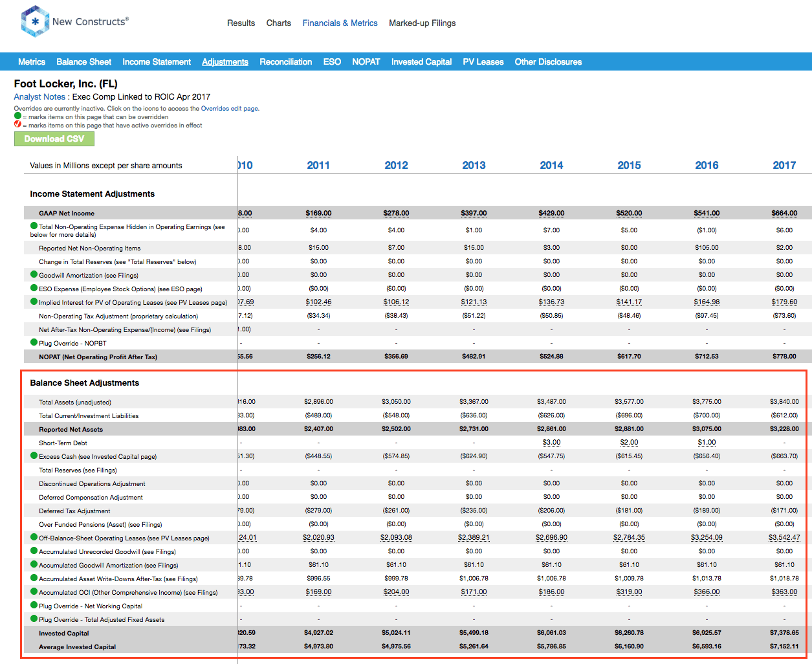Open the Results top navigation item
The height and width of the screenshot is (664, 812).
coord(241,23)
